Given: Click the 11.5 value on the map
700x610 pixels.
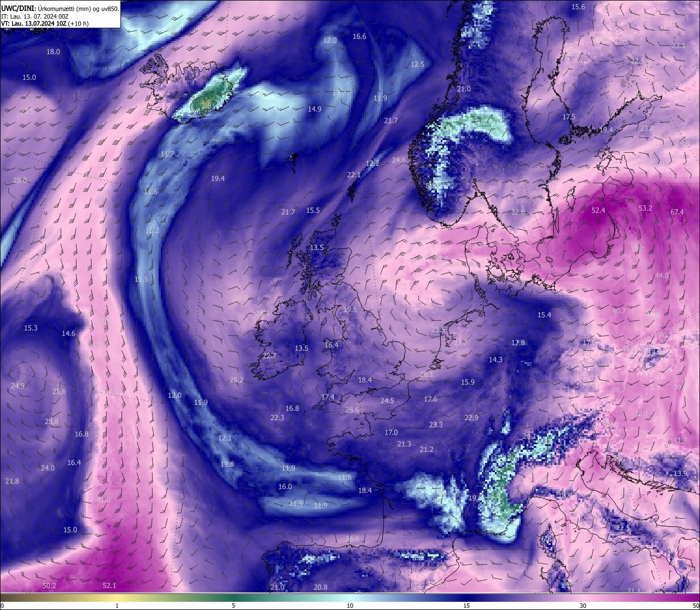Looking at the screenshot, I should tap(141, 279).
